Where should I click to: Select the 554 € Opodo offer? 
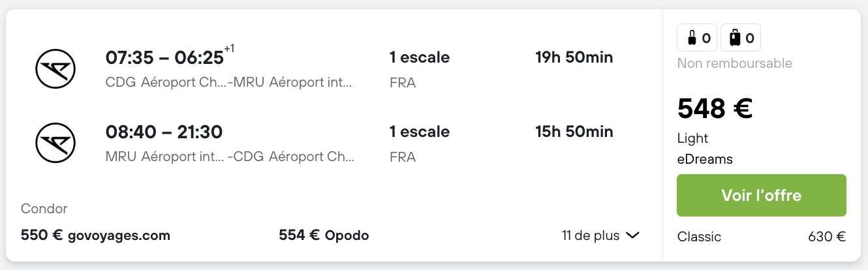point(324,235)
